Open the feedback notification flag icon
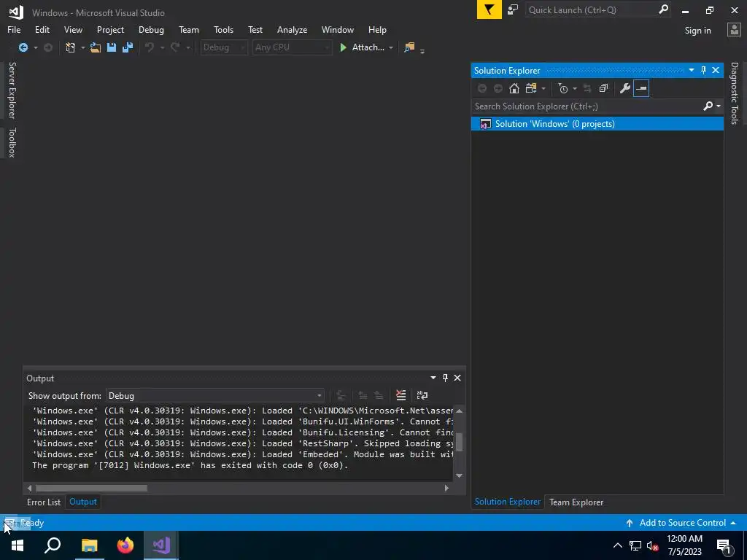747x560 pixels. tap(489, 9)
